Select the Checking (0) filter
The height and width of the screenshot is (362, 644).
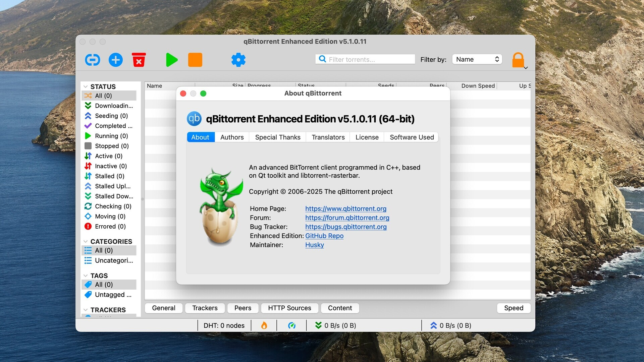coord(109,206)
